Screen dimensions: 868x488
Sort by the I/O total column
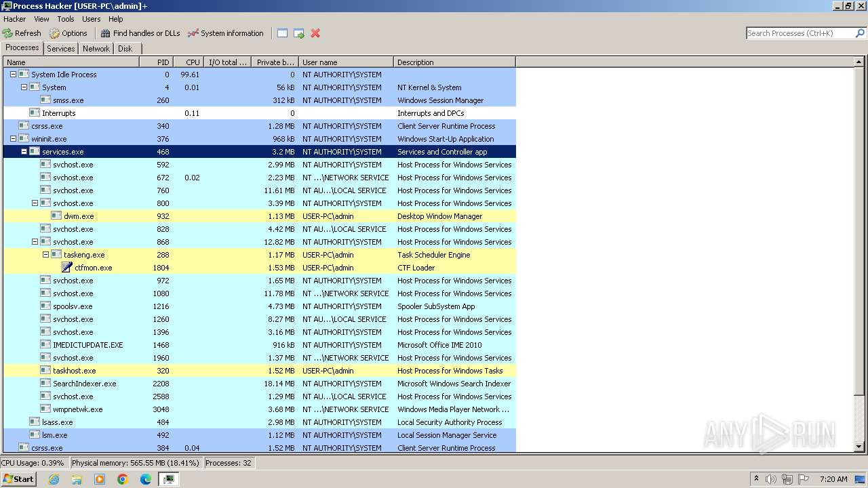point(227,62)
